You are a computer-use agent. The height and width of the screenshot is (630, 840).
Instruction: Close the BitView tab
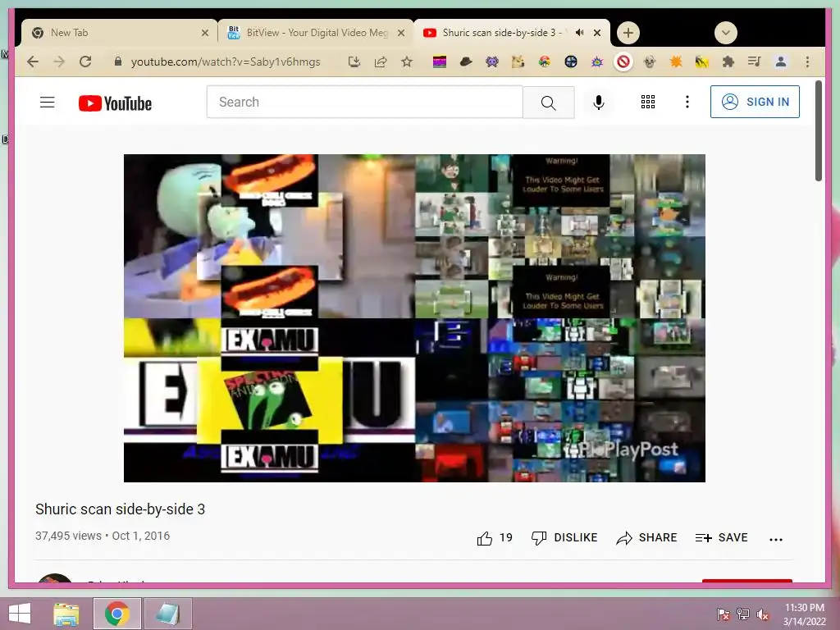400,33
